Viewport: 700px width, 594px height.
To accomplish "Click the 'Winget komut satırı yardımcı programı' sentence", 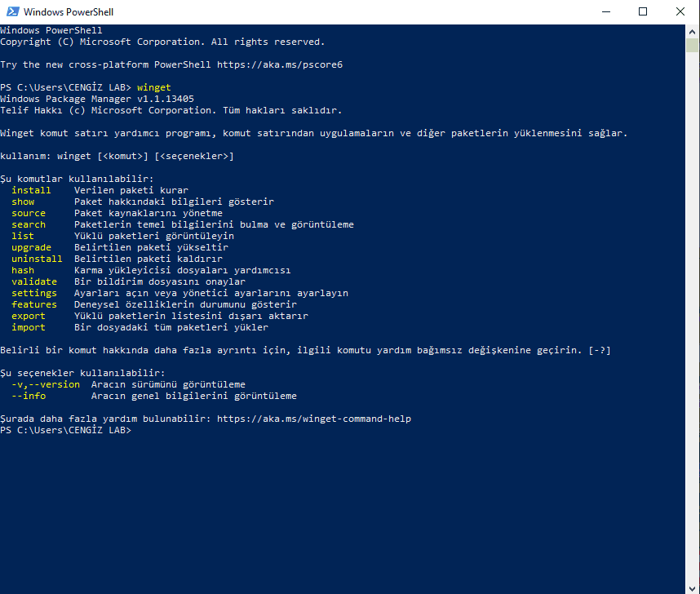I will coord(314,134).
